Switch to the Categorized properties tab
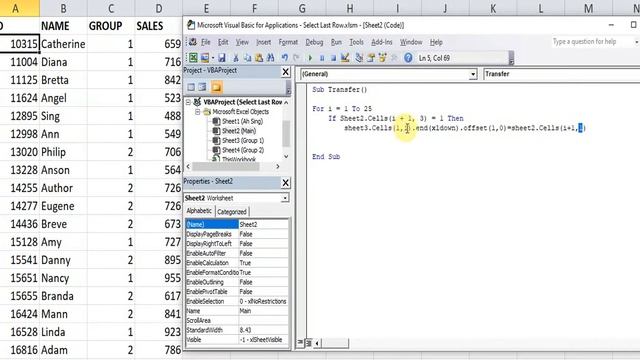Image resolution: width=640 pixels, height=360 pixels. point(232,212)
